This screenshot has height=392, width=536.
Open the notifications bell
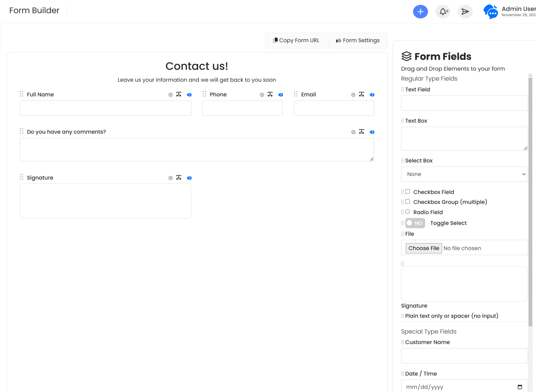coord(443,12)
